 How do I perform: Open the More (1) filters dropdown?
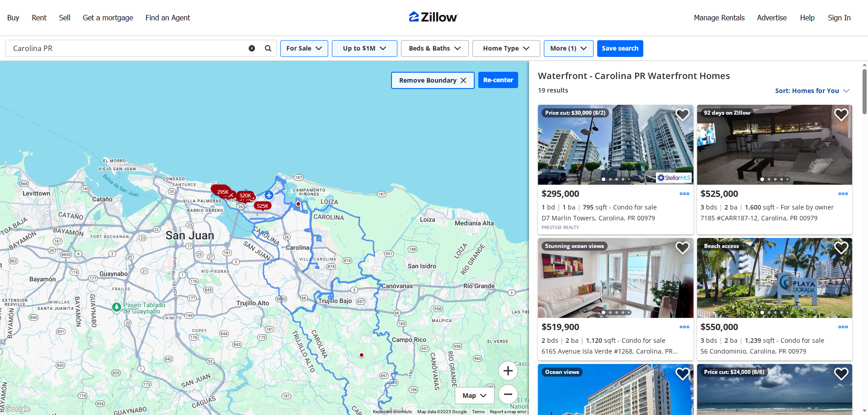click(x=569, y=48)
